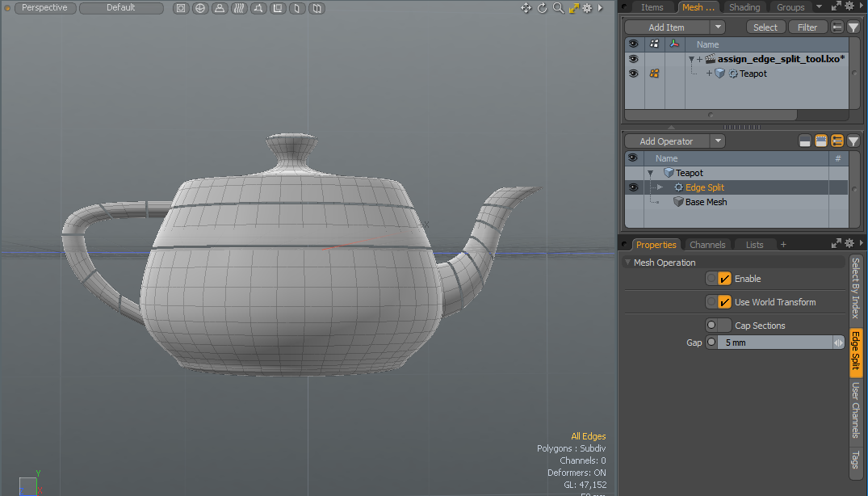Hide Edge Split operator via eye icon
The height and width of the screenshot is (496, 868).
(x=633, y=187)
